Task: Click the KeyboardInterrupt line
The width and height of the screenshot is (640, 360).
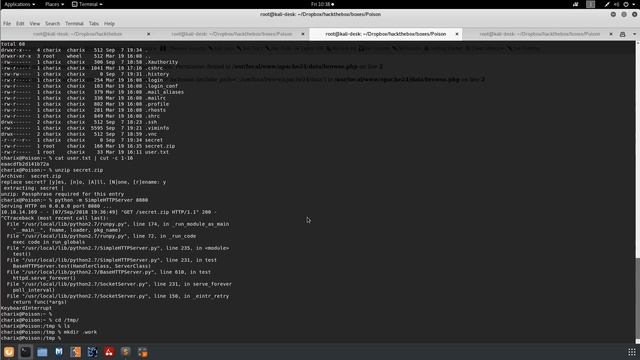Action: [26, 308]
